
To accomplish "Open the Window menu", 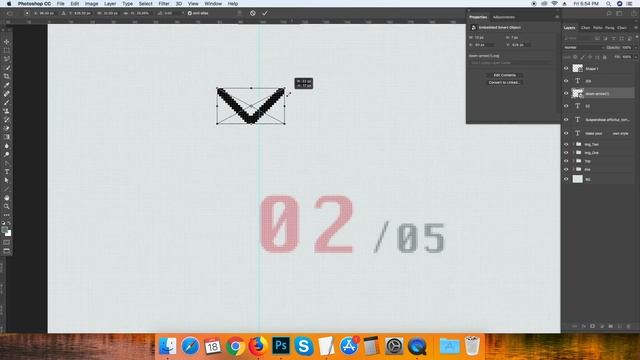I will [x=213, y=4].
